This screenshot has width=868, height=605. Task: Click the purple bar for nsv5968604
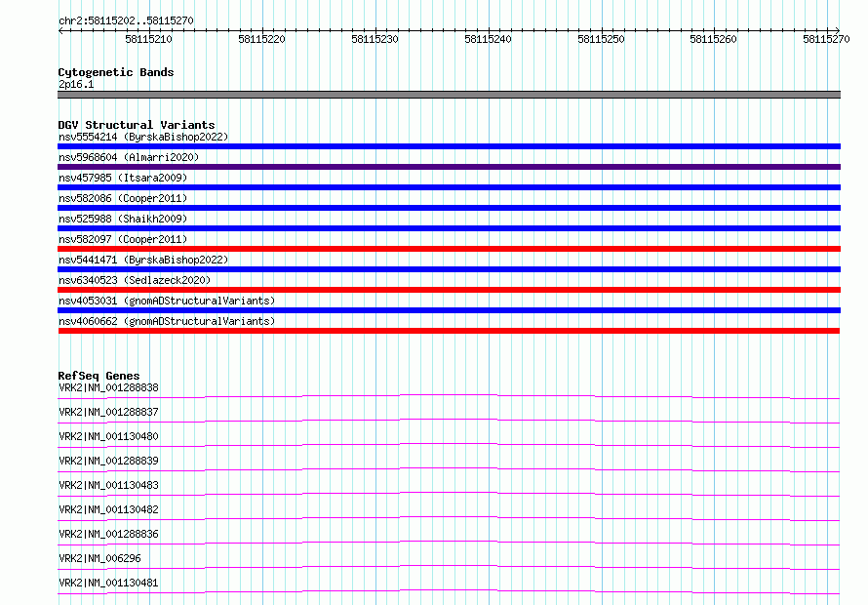coord(449,167)
